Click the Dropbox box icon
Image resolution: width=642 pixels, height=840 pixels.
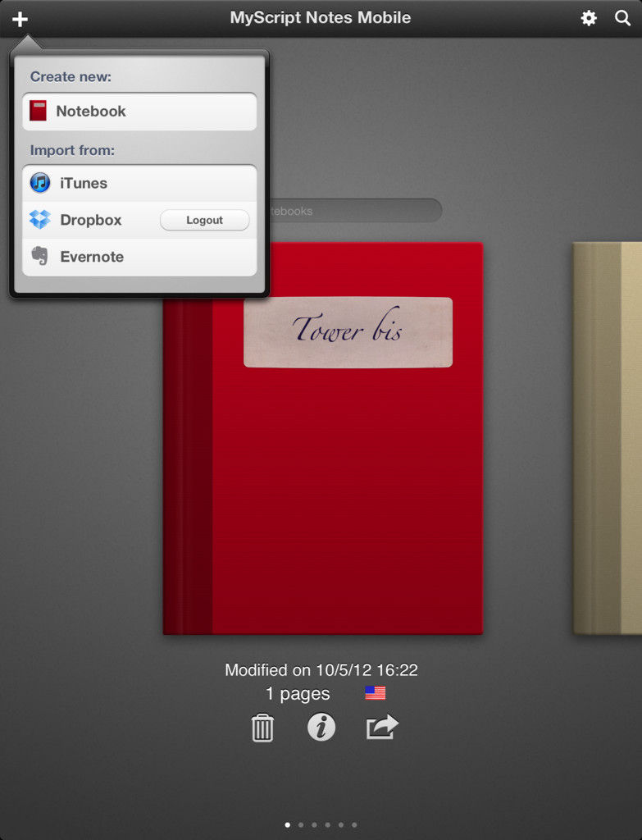coord(40,220)
